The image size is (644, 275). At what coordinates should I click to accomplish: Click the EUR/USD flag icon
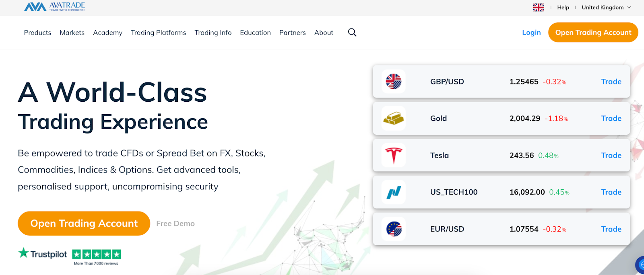coord(394,229)
